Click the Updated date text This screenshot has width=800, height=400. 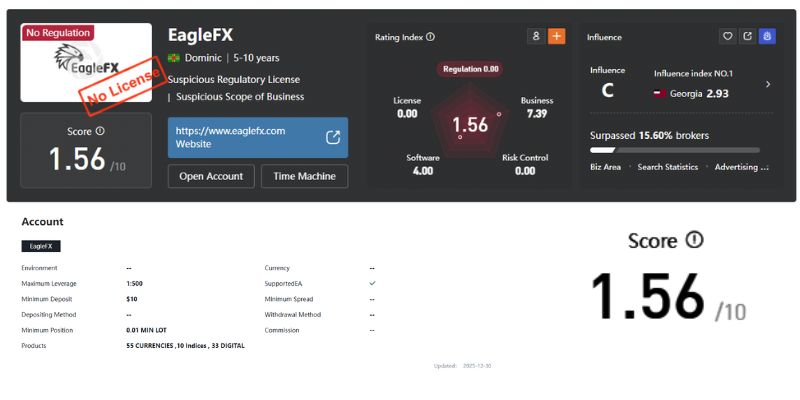(x=462, y=366)
